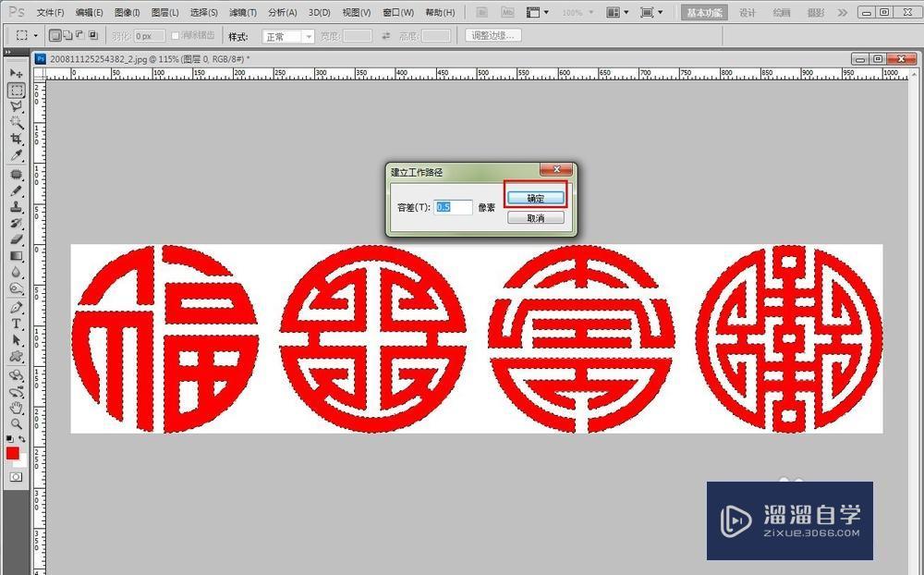Select the Spot Healing Brush tool
924x575 pixels.
[16, 175]
